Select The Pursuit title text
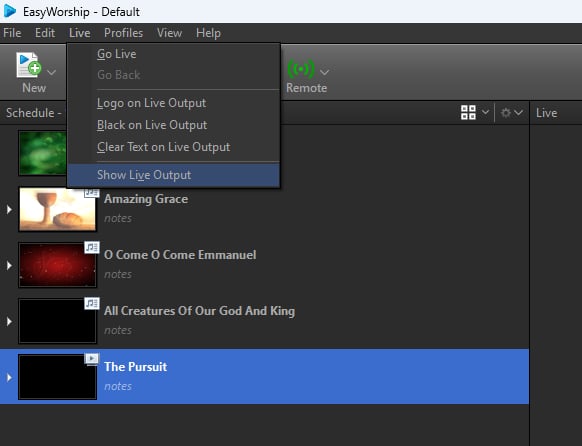Viewport: 582px width, 446px height. coord(135,367)
